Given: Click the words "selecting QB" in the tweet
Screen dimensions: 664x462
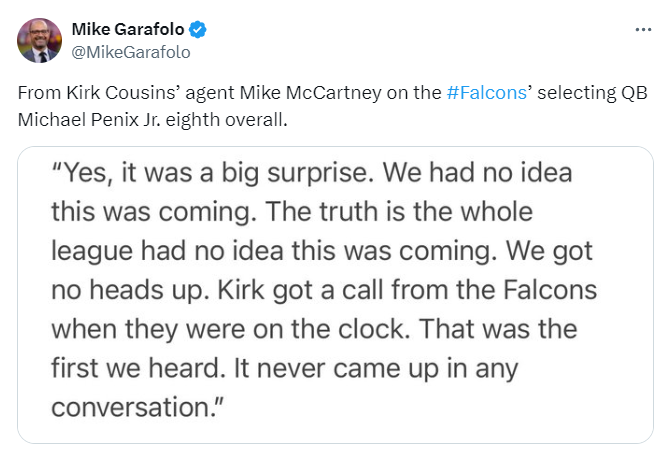Looking at the screenshot, I should pos(592,92).
